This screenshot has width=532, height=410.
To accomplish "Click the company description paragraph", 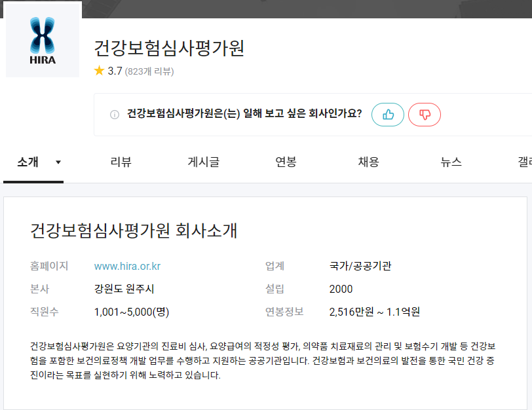I will pos(263,360).
